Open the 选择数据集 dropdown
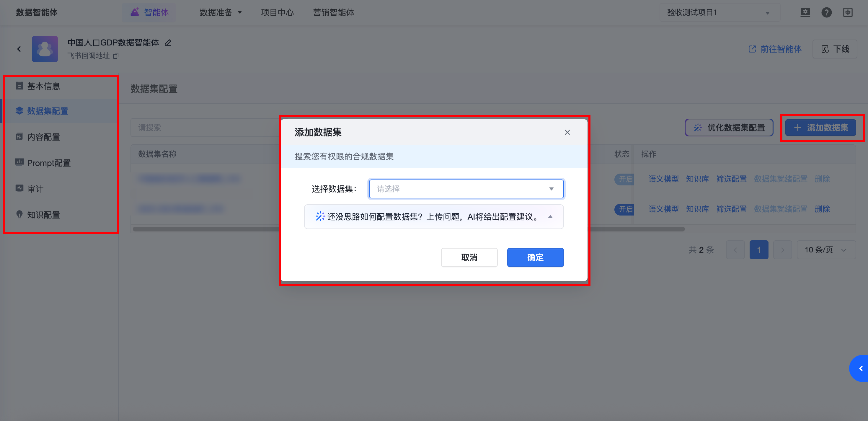The width and height of the screenshot is (868, 421). (x=466, y=189)
